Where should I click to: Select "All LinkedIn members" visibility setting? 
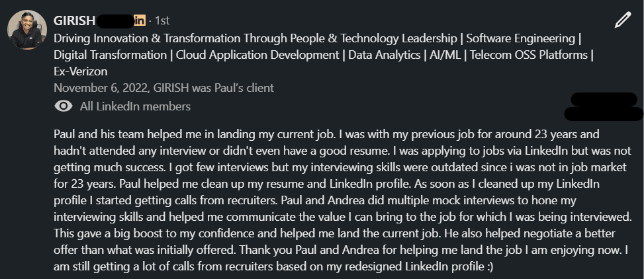[135, 106]
